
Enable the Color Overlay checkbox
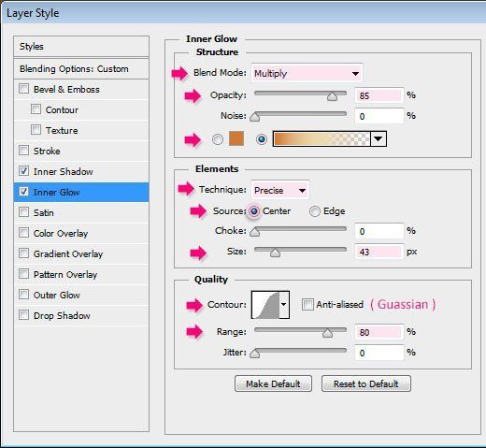pyautogui.click(x=24, y=233)
